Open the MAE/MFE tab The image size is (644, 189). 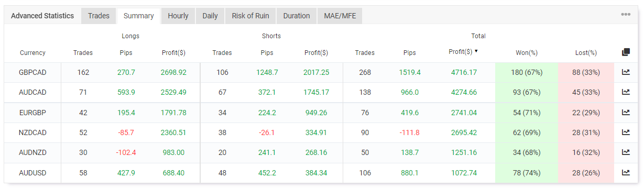pos(340,16)
